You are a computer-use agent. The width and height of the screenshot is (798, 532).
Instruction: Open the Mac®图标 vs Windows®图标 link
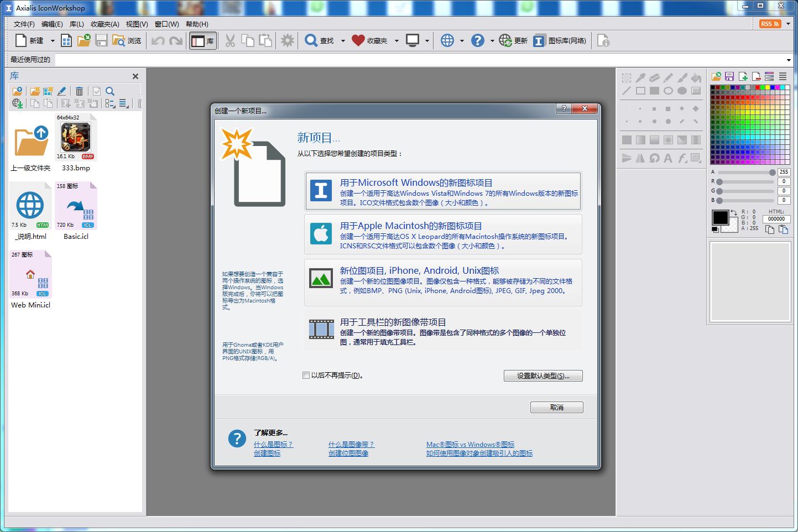pos(470,445)
